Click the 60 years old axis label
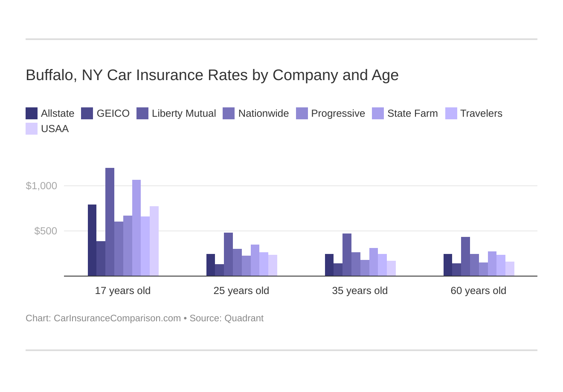The width and height of the screenshot is (563, 392). [x=478, y=291]
